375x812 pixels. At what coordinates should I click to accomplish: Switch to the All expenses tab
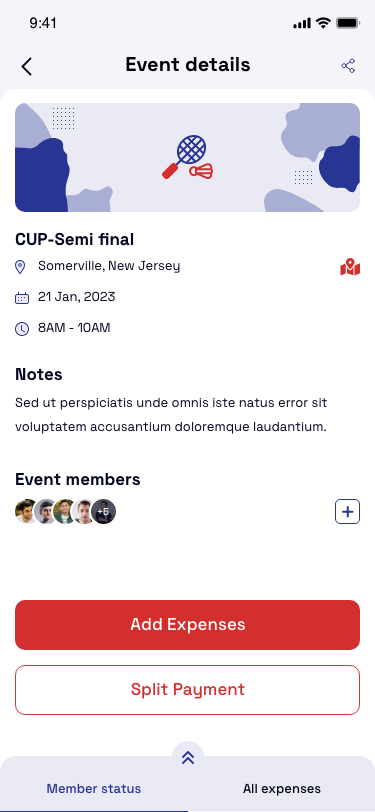[x=282, y=789]
